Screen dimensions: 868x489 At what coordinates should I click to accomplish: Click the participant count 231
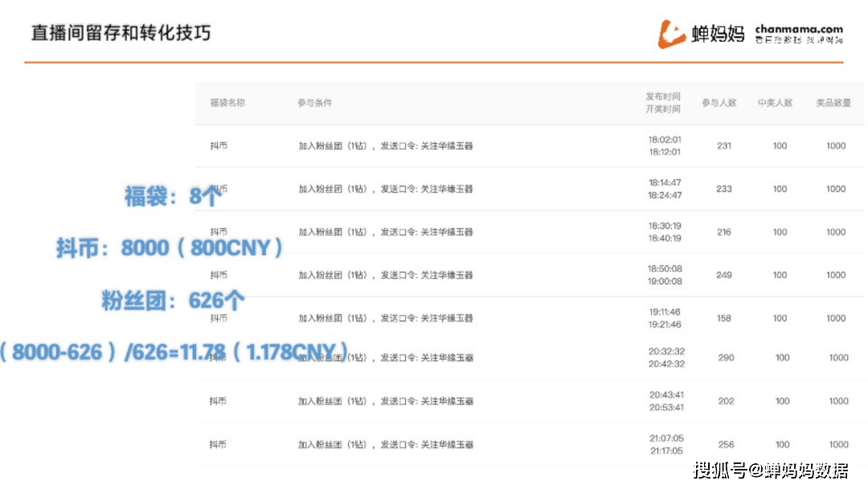click(x=724, y=146)
